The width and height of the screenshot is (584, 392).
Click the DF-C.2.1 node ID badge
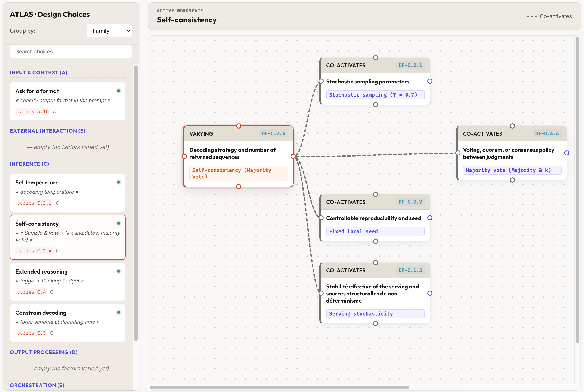click(410, 65)
